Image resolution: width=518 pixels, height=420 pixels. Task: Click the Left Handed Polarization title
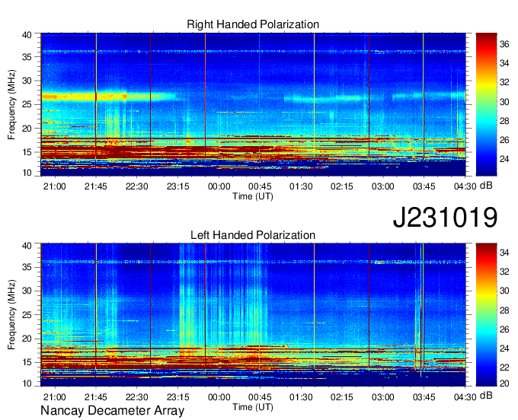(x=253, y=235)
